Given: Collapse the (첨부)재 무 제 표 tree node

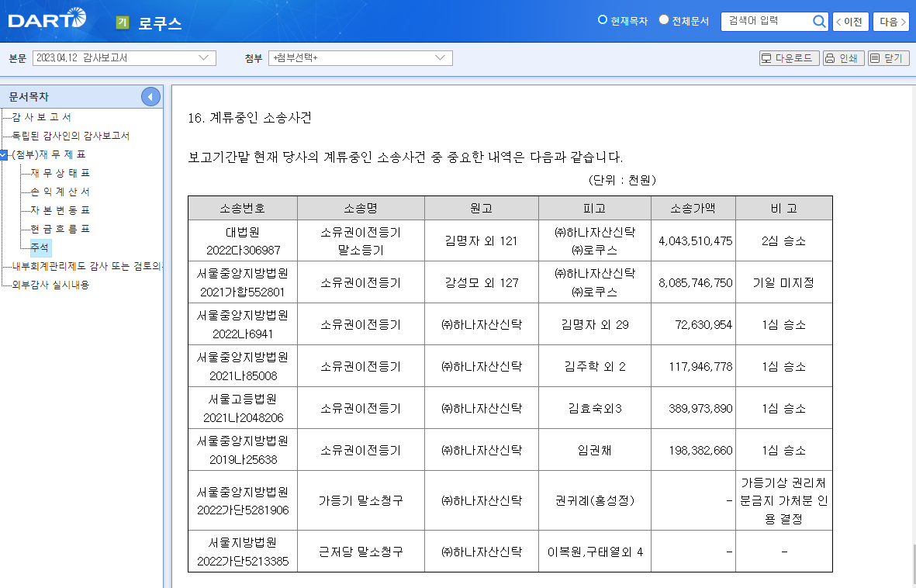Looking at the screenshot, I should click(x=4, y=155).
